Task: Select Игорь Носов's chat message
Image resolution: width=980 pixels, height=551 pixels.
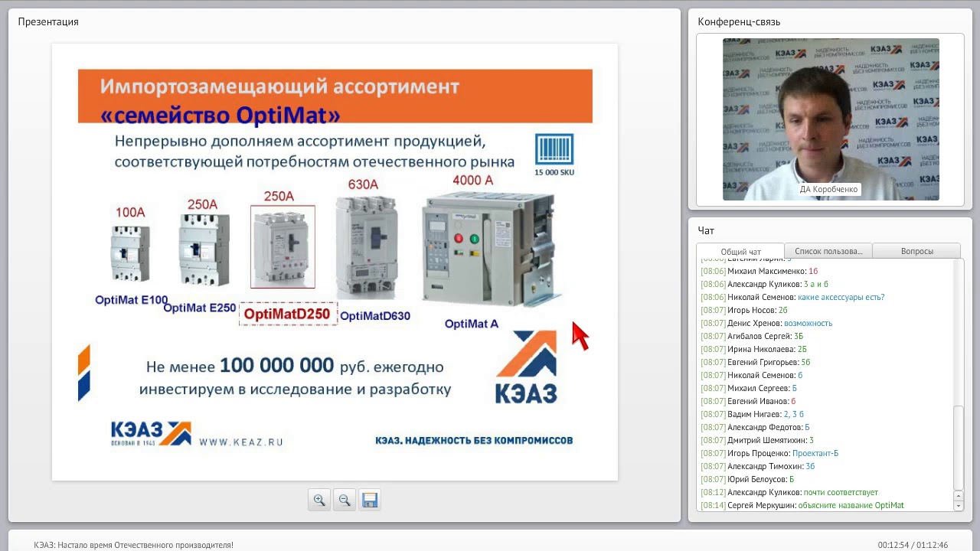Action: (744, 310)
